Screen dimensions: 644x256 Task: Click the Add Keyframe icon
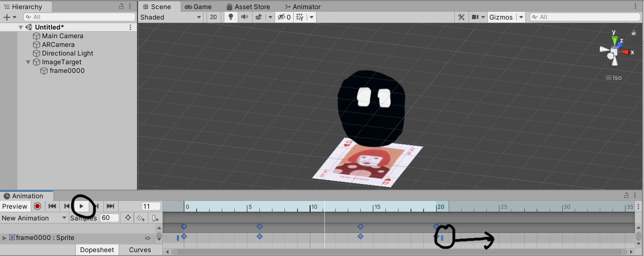click(x=141, y=218)
